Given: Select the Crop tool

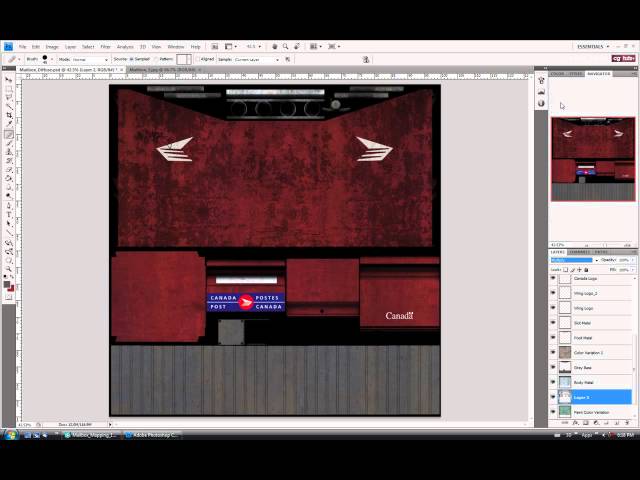Looking at the screenshot, I should point(9,116).
